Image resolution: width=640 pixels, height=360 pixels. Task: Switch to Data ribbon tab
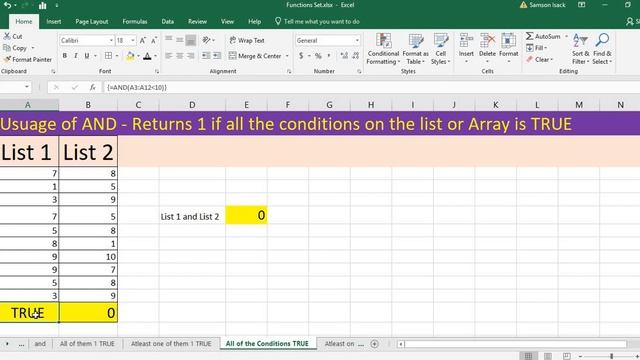pyautogui.click(x=167, y=22)
